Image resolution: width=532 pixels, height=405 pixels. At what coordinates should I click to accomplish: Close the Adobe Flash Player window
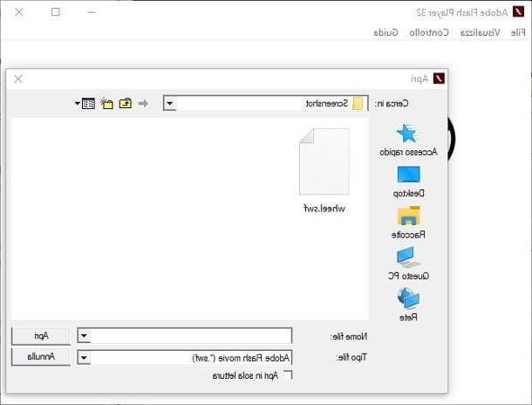coord(19,12)
